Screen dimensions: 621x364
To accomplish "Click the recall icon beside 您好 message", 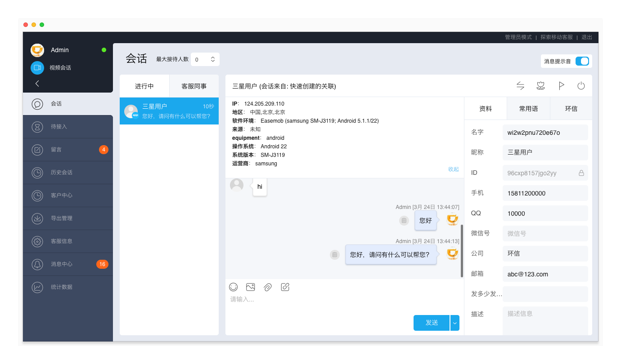I will click(x=404, y=220).
